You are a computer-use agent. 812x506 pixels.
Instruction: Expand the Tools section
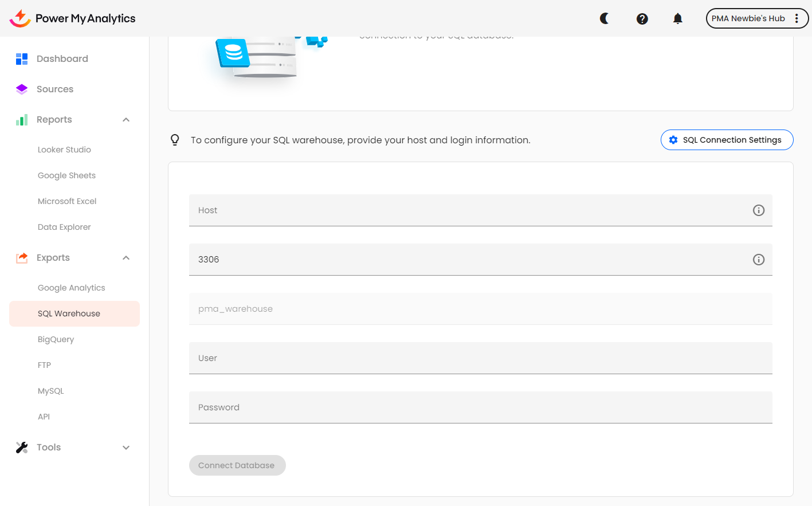(x=126, y=448)
